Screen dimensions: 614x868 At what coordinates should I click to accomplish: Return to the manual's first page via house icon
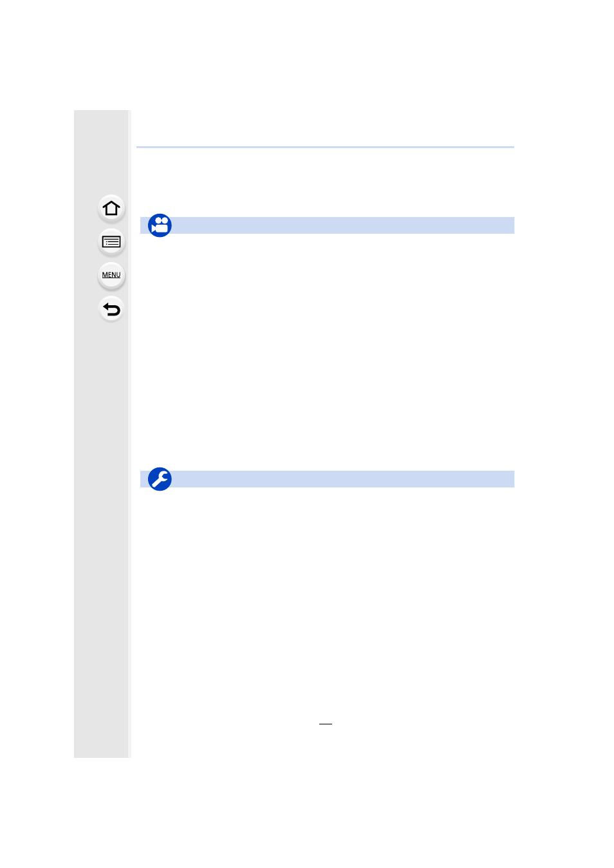tap(111, 209)
